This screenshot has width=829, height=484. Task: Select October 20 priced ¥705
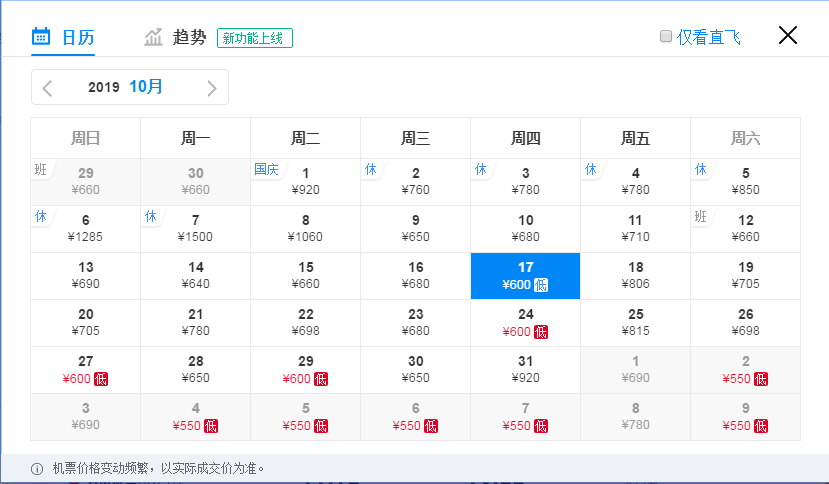(86, 323)
